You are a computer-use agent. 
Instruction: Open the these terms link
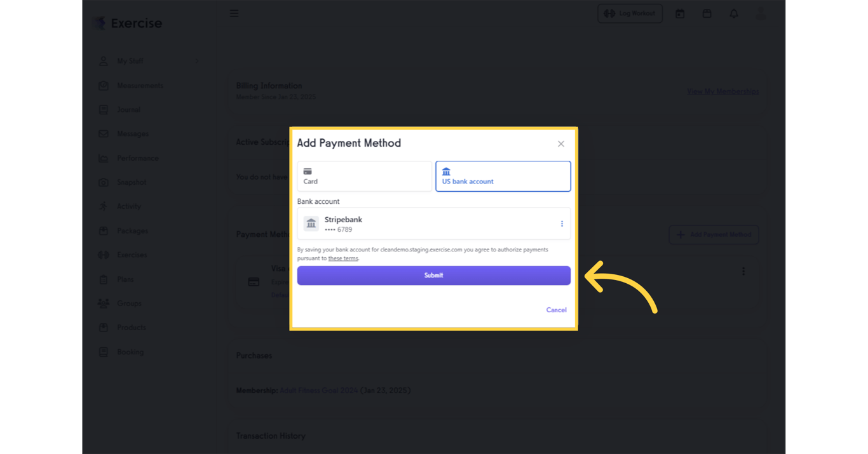[x=343, y=258]
